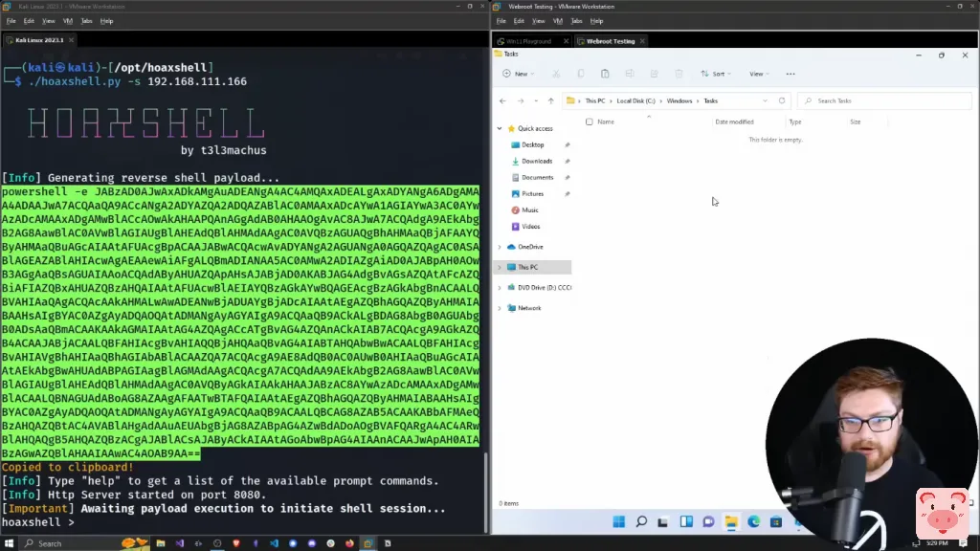Image resolution: width=980 pixels, height=551 pixels.
Task: Open the View dropdown in Explorer
Action: tap(759, 74)
